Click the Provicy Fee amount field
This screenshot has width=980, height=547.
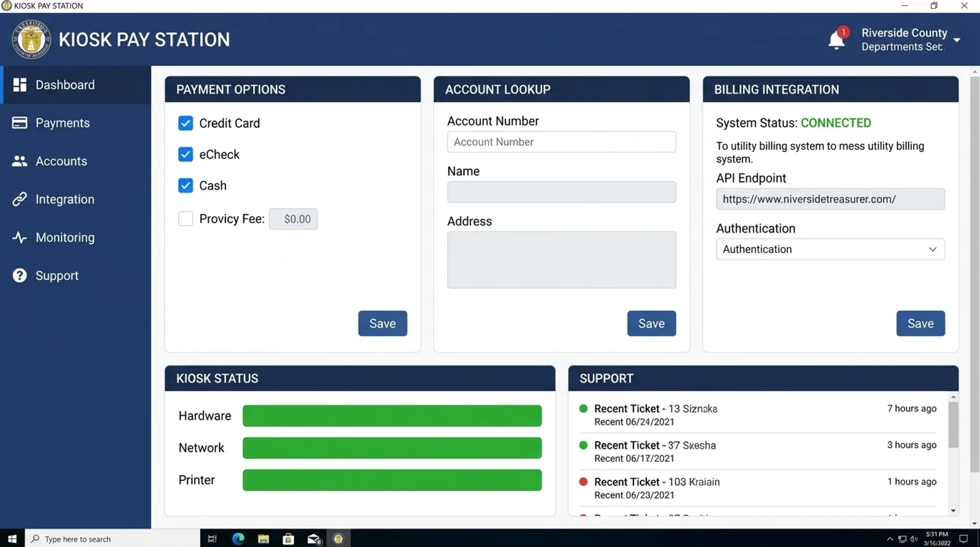coord(293,219)
